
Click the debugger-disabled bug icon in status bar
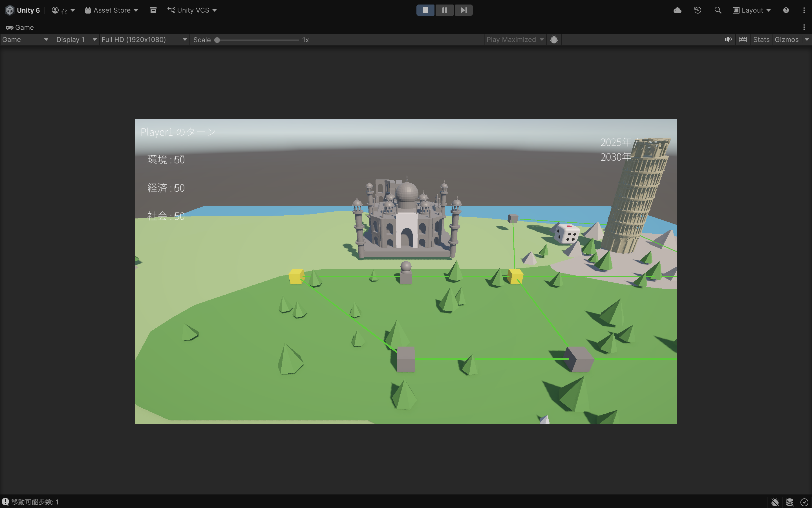(x=775, y=502)
